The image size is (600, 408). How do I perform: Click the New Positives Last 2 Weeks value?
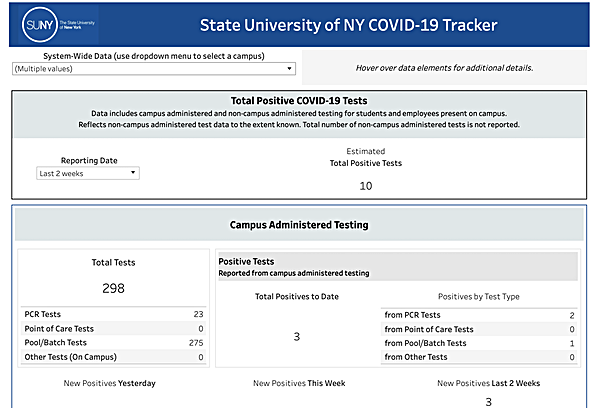488,401
